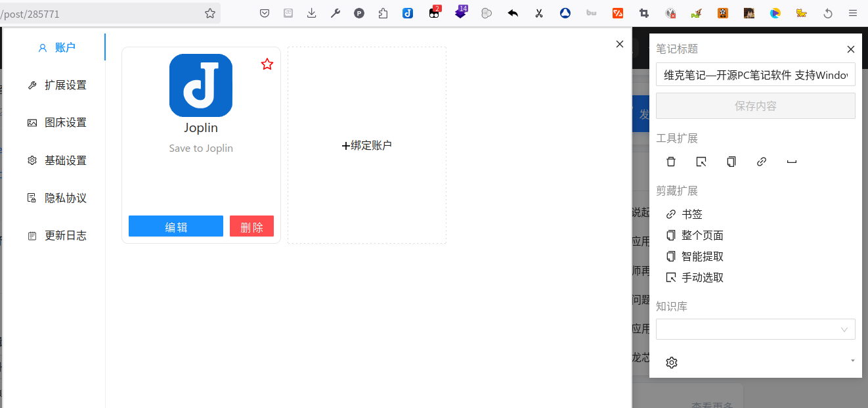Viewport: 868px width, 408px height.
Task: Click the large Joplin logo in account card
Action: pyautogui.click(x=201, y=85)
